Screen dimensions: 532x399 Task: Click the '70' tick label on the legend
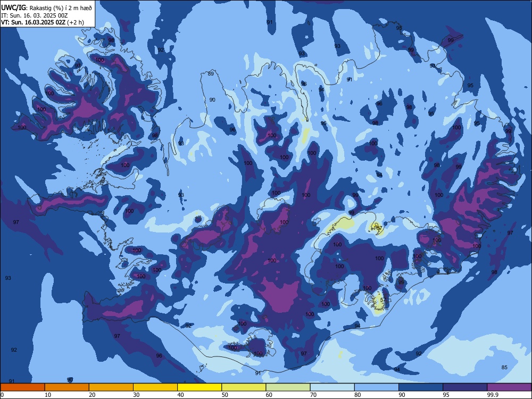click(313, 395)
